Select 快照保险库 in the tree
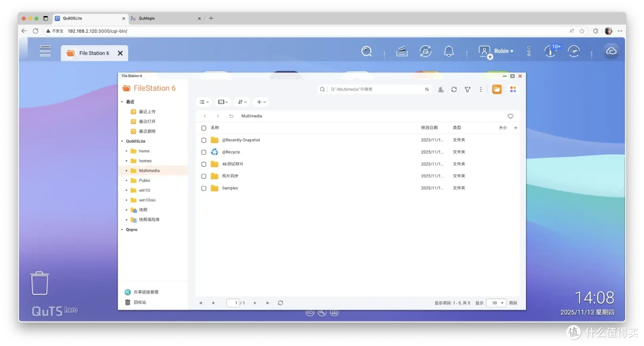 click(x=149, y=220)
